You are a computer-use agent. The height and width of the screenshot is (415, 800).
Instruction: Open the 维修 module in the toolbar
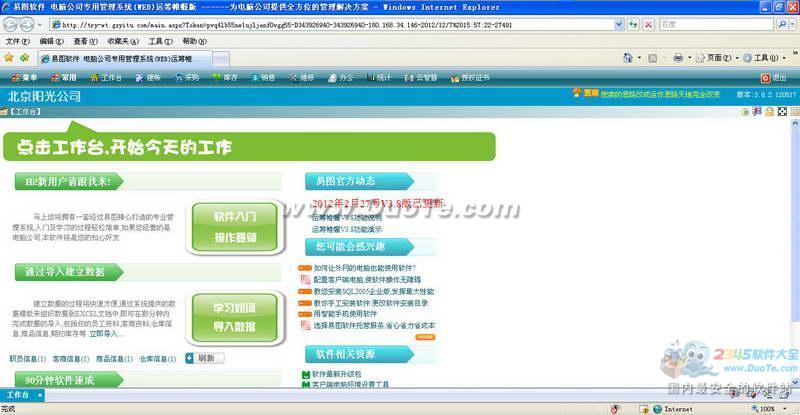point(302,78)
